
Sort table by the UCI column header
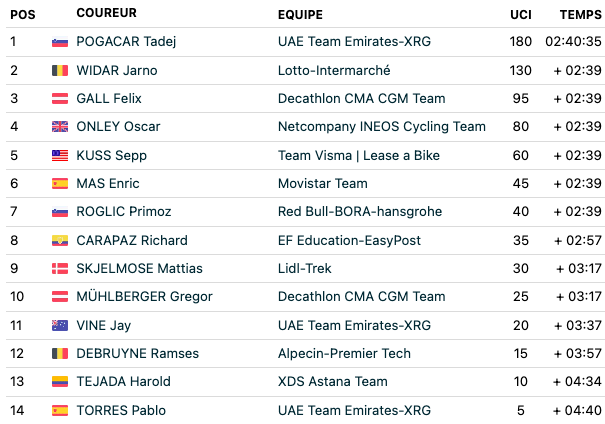(521, 15)
